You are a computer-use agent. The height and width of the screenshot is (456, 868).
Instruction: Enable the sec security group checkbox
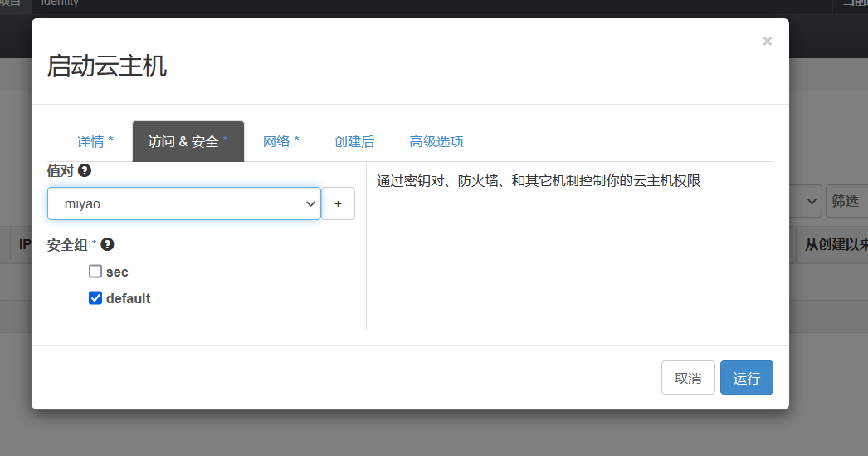(95, 272)
